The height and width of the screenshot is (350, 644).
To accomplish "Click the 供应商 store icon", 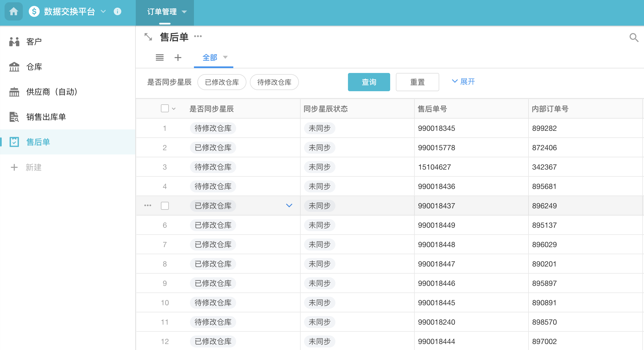I will (14, 92).
